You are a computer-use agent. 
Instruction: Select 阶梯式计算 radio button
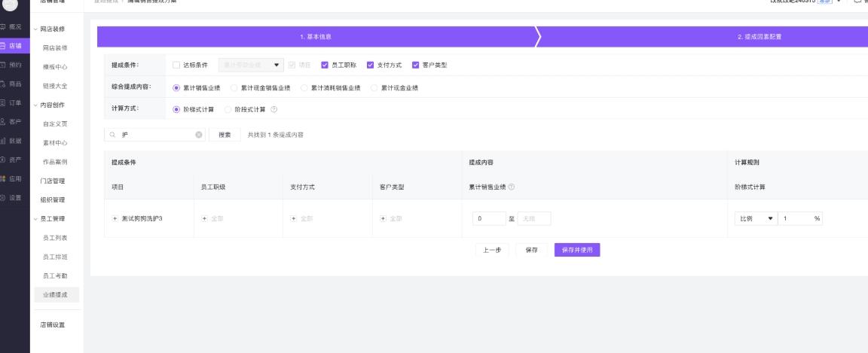pos(176,110)
